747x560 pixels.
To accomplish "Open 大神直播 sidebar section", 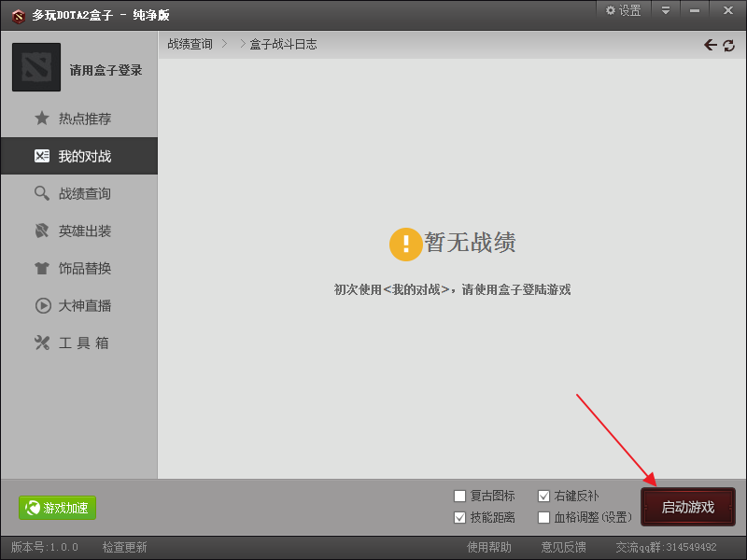I will [x=79, y=305].
